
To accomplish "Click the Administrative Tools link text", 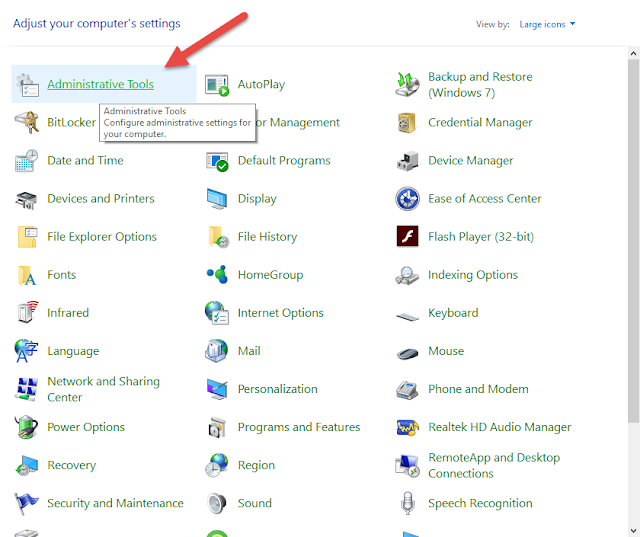I will tap(100, 84).
